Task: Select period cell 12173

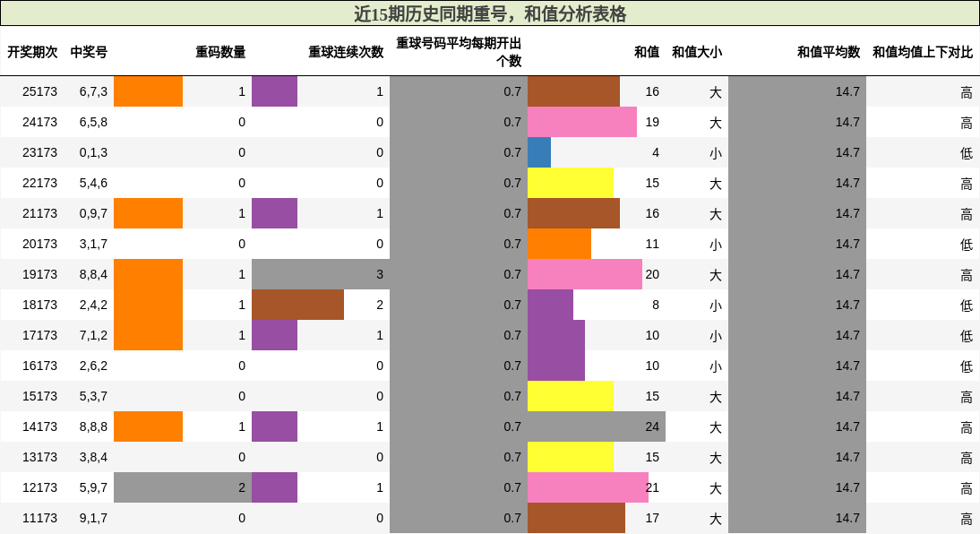Action: click(x=39, y=487)
